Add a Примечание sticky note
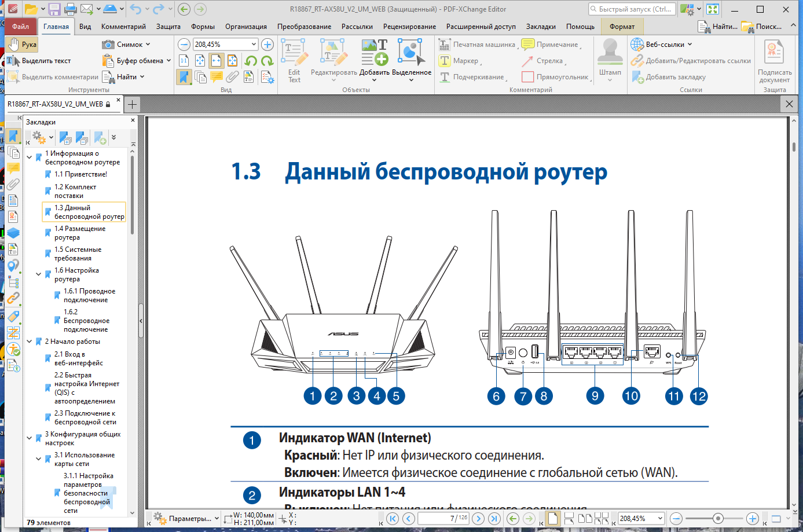Screen dimensions: 803x532 551,45
